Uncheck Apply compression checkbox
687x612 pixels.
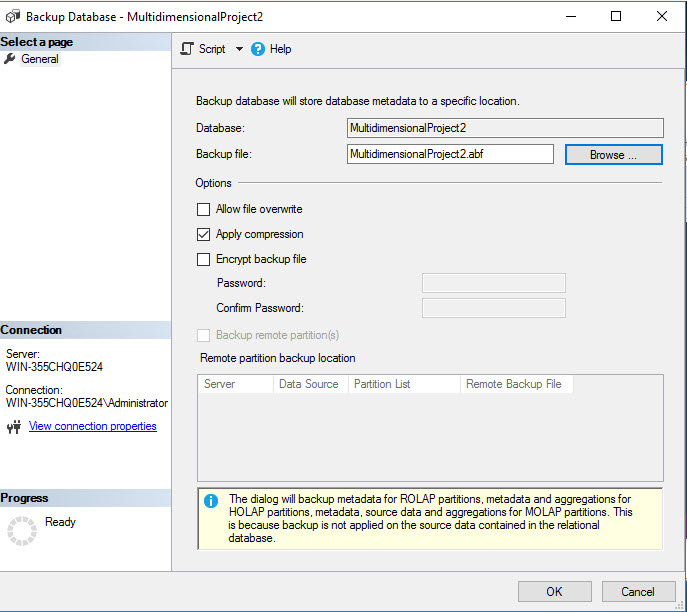pos(203,234)
